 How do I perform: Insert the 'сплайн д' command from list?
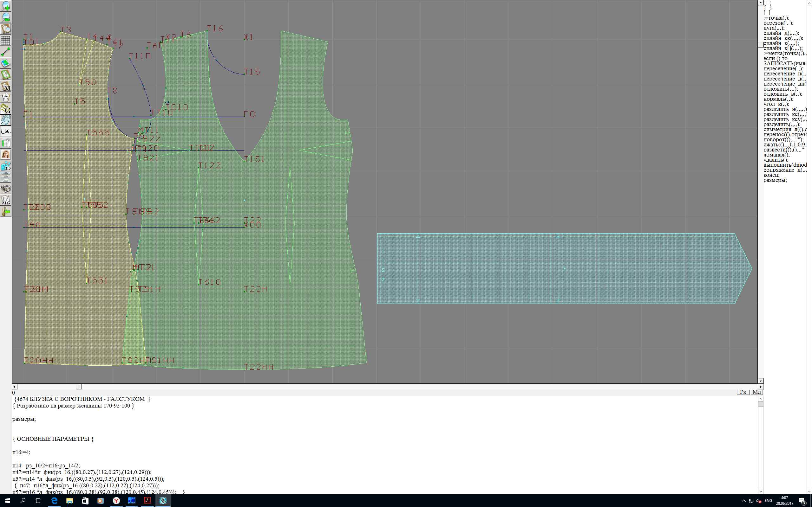781,33
